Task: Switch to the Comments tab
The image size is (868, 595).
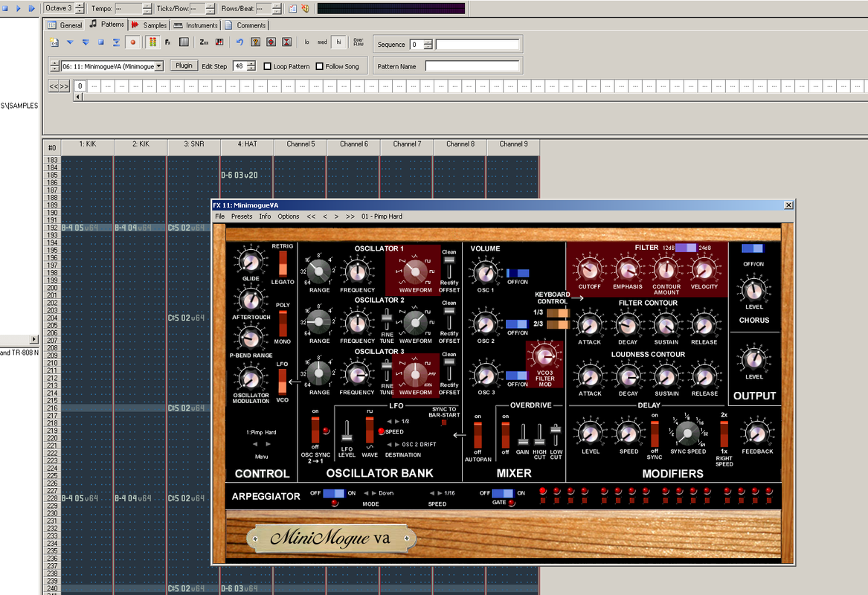Action: point(245,25)
